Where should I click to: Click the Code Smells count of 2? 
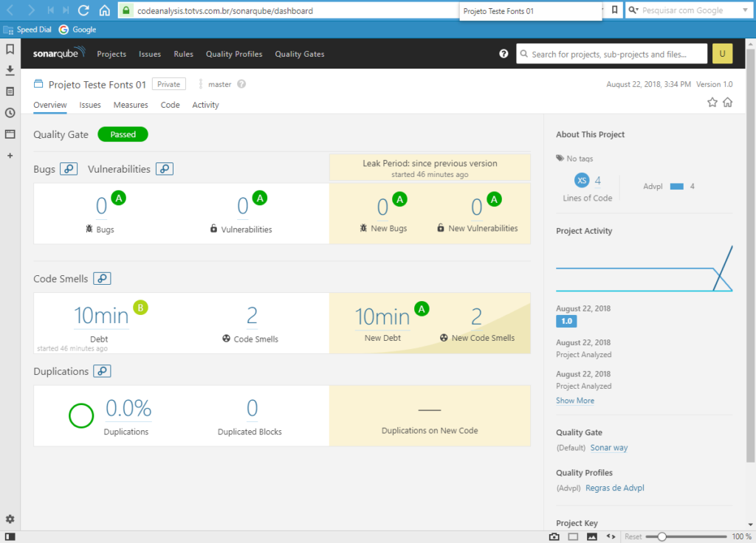click(x=252, y=316)
